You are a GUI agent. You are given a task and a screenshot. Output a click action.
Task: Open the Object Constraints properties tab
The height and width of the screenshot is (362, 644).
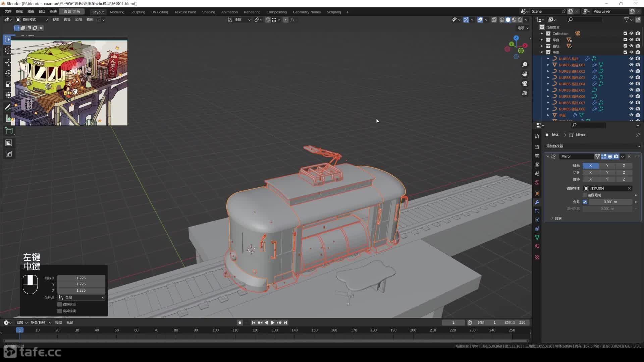click(537, 229)
